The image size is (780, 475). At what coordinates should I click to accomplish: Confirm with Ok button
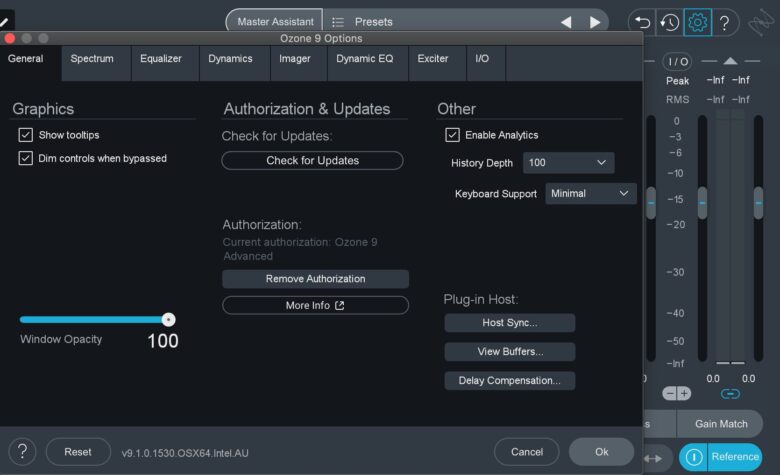pos(601,452)
